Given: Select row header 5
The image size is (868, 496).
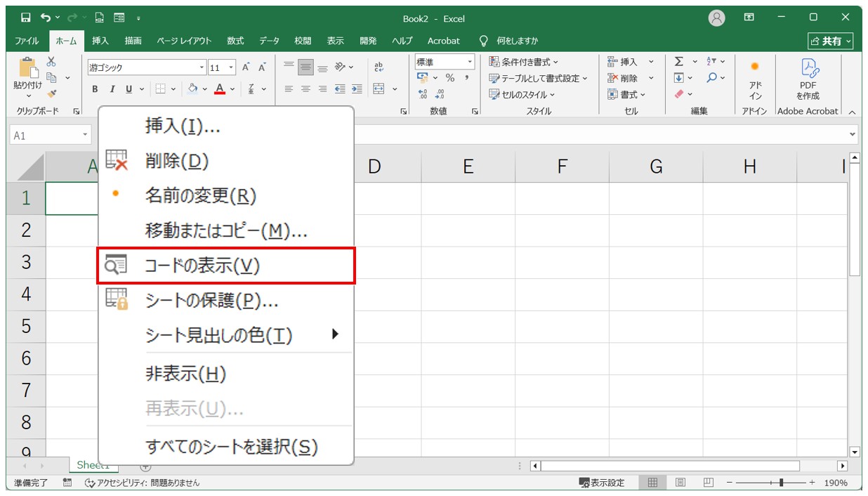Looking at the screenshot, I should [26, 326].
